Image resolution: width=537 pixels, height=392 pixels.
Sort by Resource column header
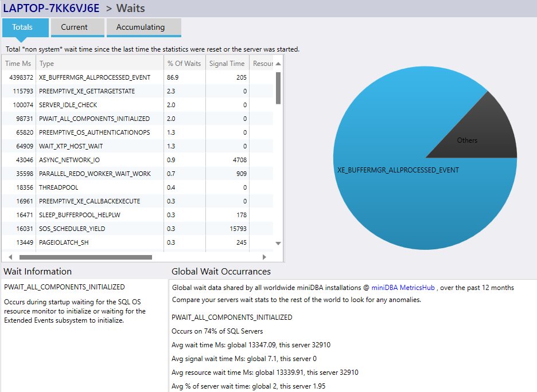click(x=262, y=64)
